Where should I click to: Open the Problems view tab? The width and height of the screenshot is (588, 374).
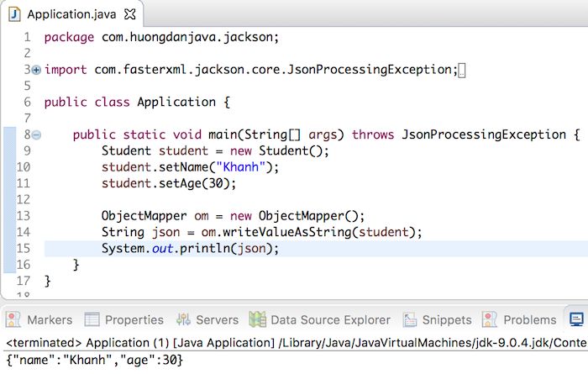pos(519,319)
